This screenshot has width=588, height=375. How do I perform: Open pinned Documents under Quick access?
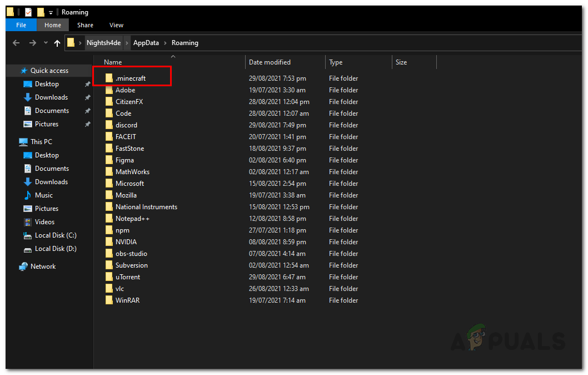[52, 111]
